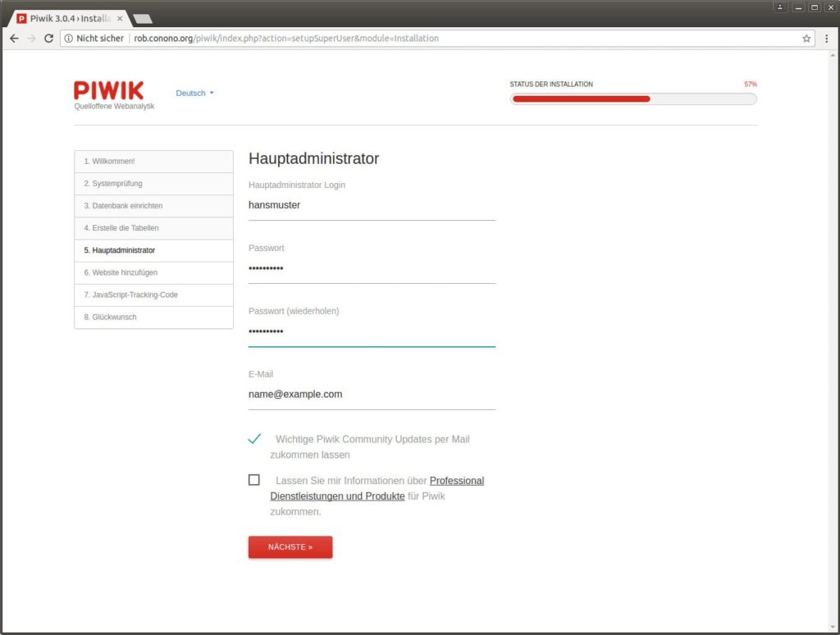Select step 1. Willkommen!
This screenshot has height=635, width=840.
(x=153, y=162)
